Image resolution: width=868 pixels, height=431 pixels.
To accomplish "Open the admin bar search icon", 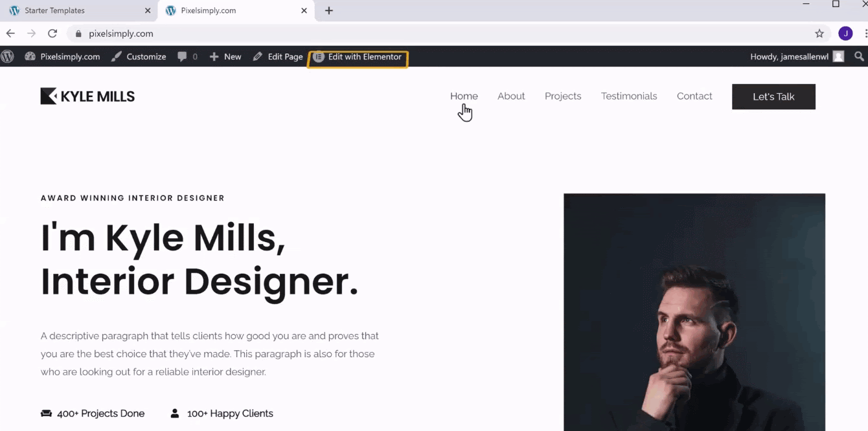I will click(x=859, y=56).
